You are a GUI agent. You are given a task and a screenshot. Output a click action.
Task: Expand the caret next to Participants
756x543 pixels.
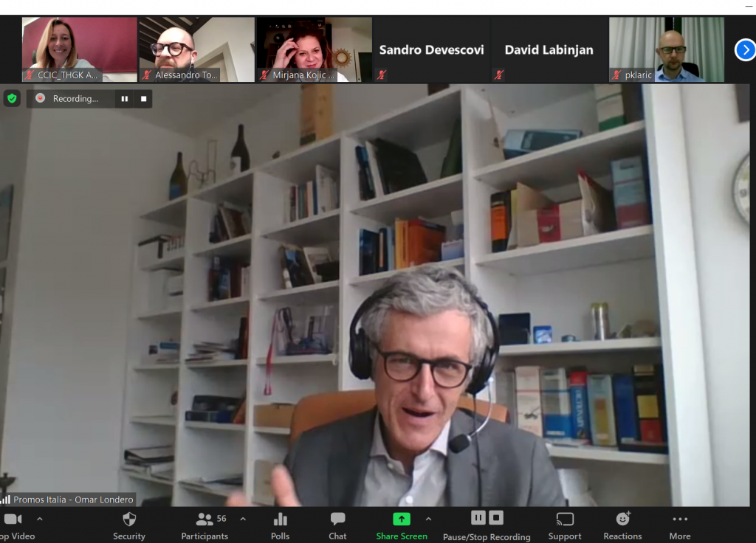coord(243,519)
